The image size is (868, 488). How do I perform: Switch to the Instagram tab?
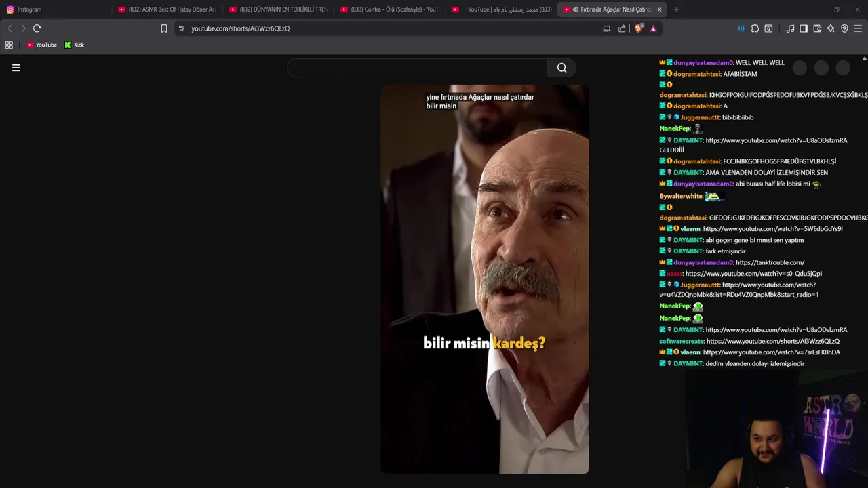54,9
